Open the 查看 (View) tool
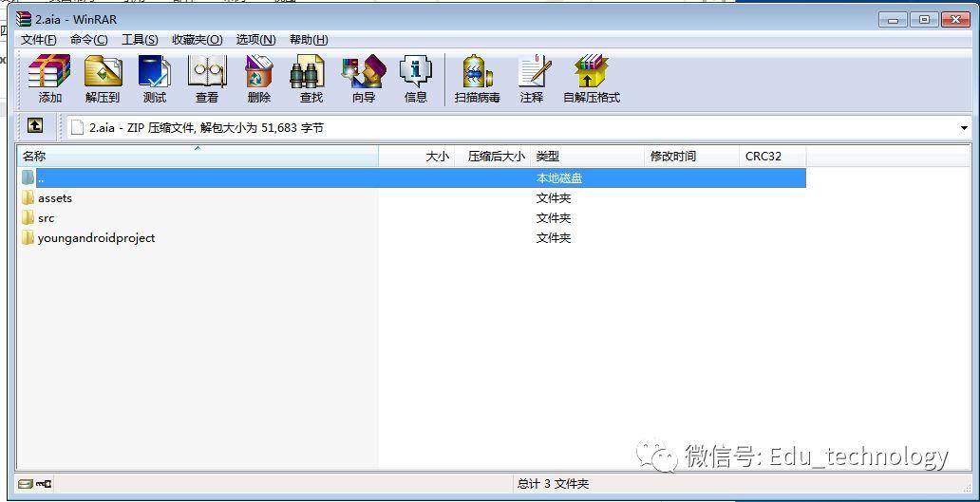Image resolution: width=980 pixels, height=502 pixels. click(207, 78)
